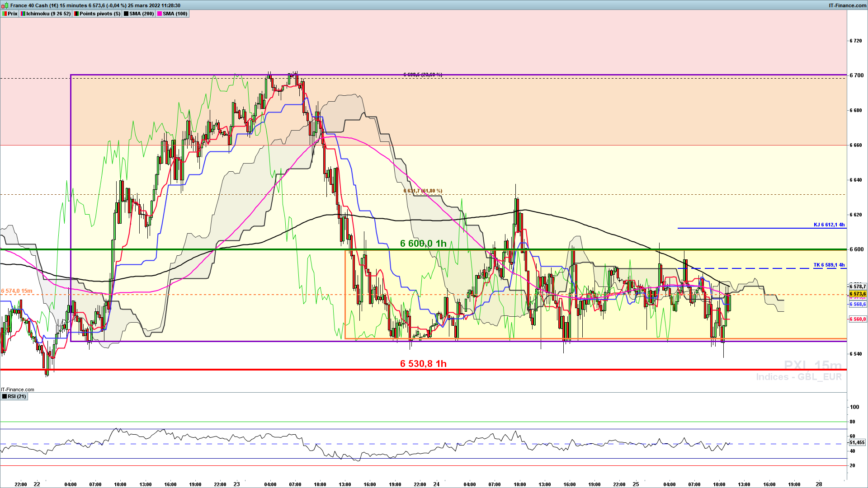Open the Points pivots (S) indicator settings
868x488 pixels.
coord(97,14)
